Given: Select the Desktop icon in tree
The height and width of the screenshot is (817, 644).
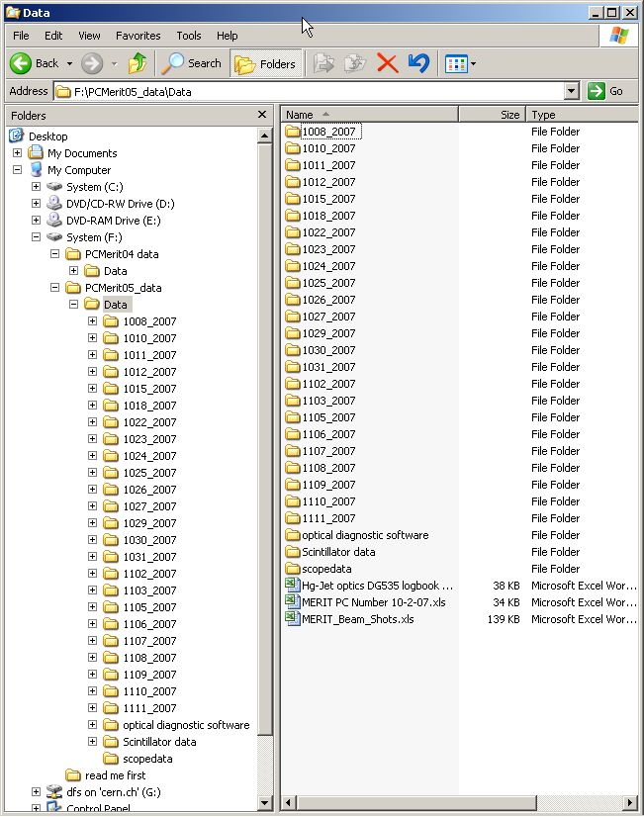Looking at the screenshot, I should [16, 136].
